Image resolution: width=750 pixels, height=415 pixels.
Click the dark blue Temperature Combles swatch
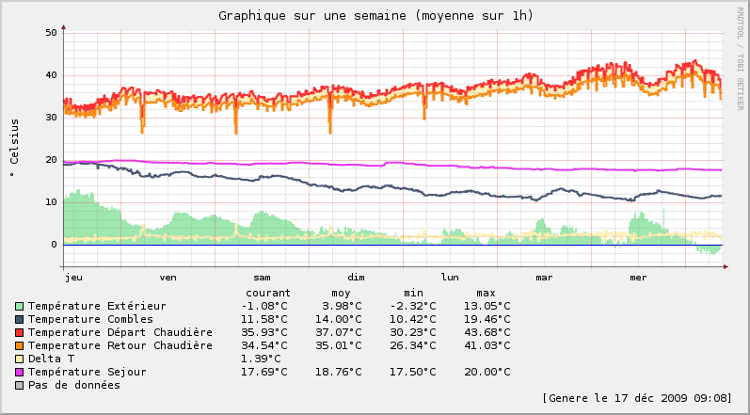(20, 319)
